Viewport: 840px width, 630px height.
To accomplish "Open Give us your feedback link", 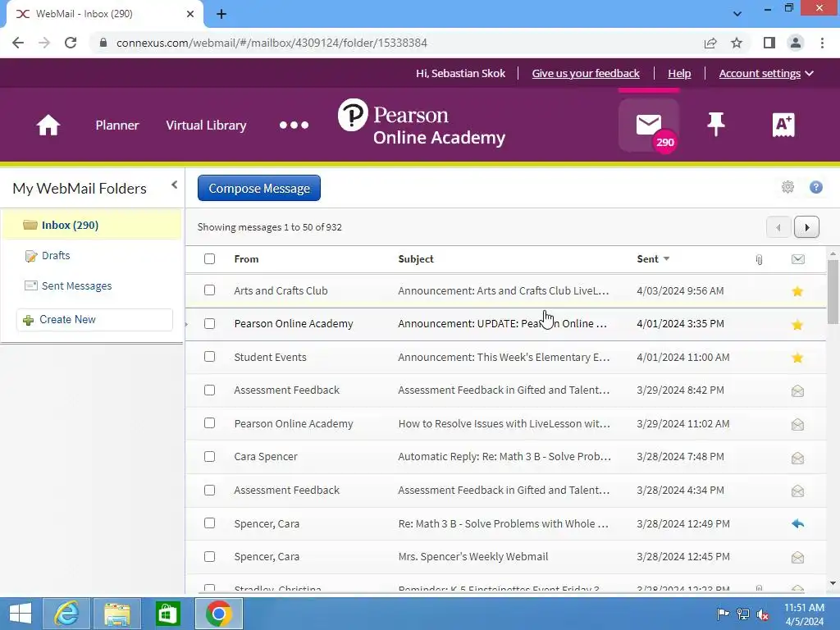I will [586, 73].
